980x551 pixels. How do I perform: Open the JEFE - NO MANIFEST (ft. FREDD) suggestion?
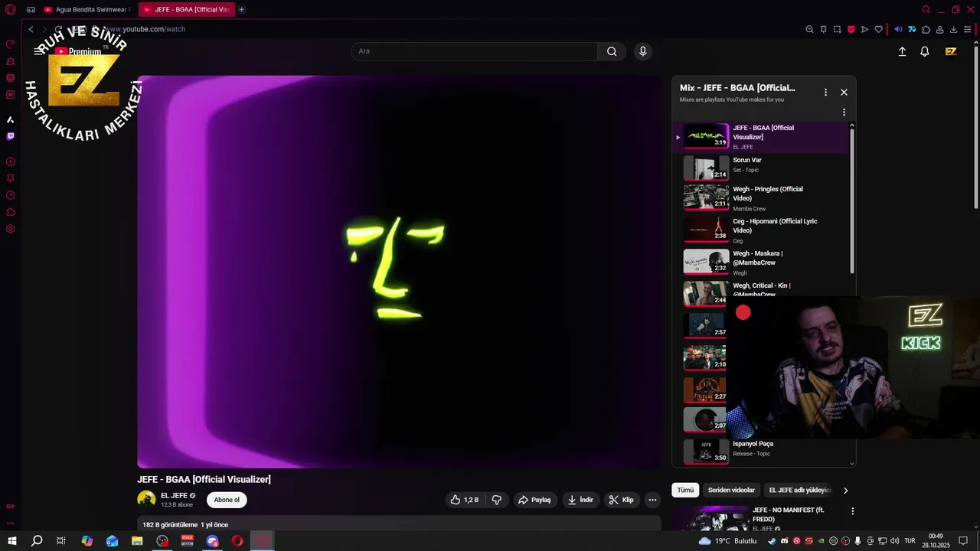788,514
